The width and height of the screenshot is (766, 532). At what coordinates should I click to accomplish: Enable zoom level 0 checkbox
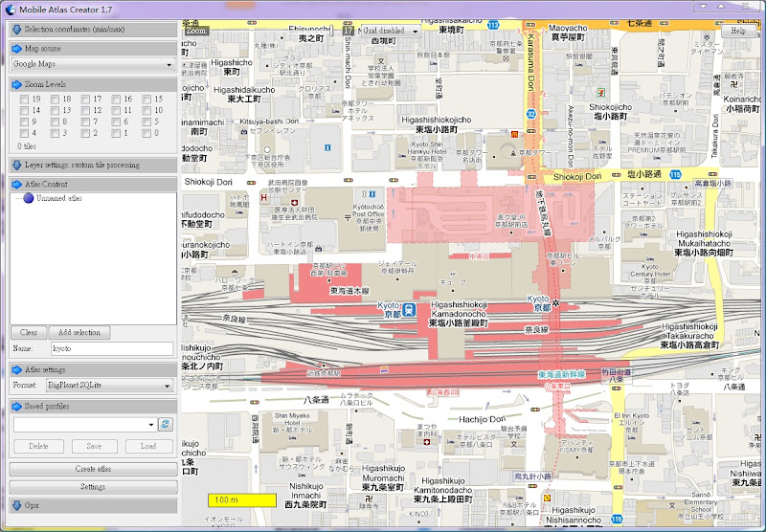[146, 133]
